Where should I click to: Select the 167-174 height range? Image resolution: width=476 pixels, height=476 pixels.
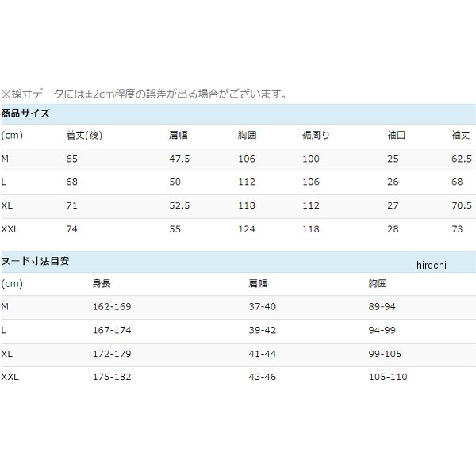[x=111, y=330]
